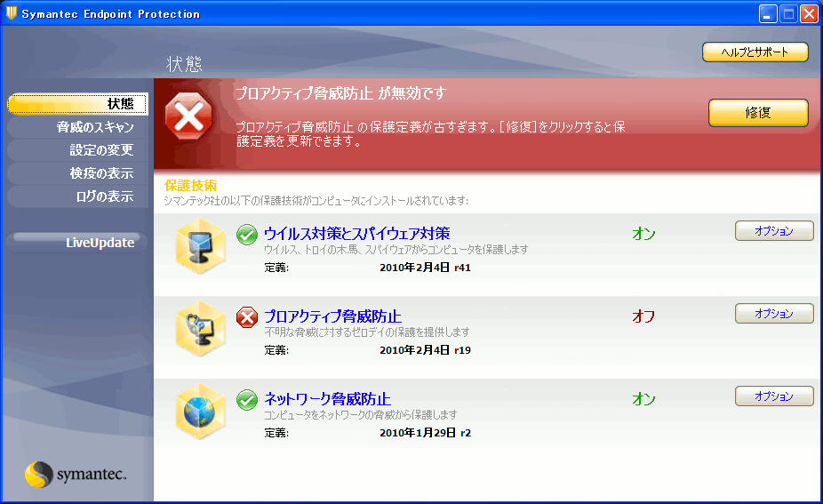Run LiveUpdate from the sidebar
The width and height of the screenshot is (823, 504).
77,243
